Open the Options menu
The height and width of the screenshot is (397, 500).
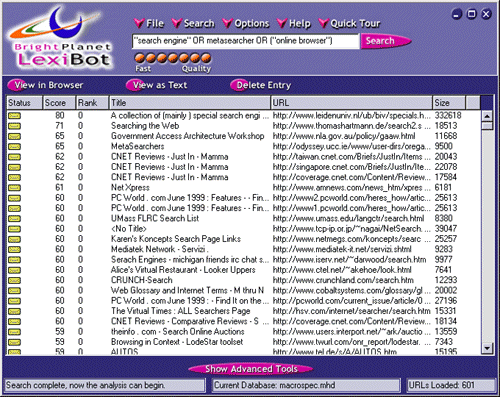coord(246,23)
